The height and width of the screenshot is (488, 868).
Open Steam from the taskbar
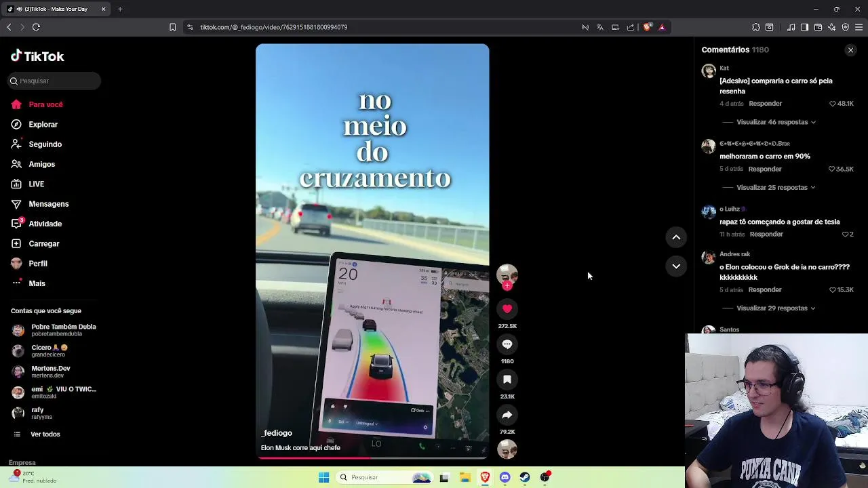(x=525, y=477)
